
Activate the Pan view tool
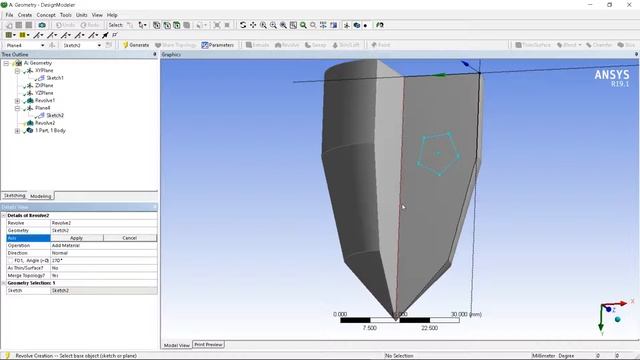(x=253, y=25)
